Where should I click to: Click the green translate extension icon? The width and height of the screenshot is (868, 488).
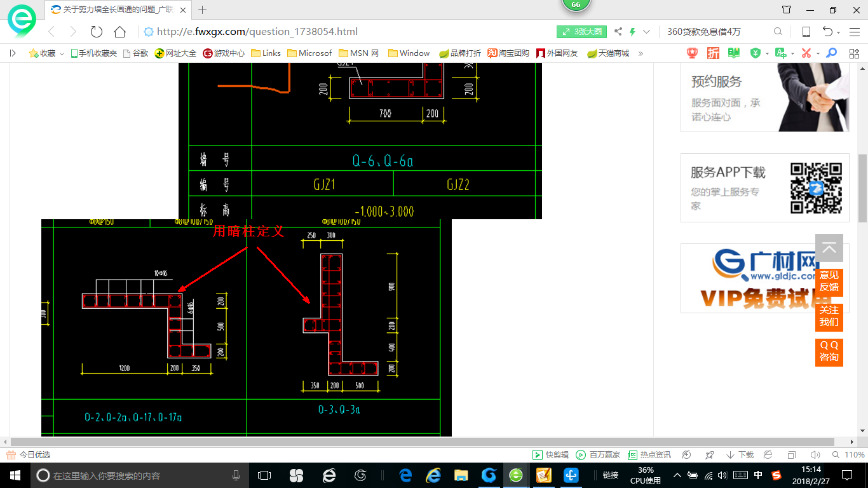click(781, 53)
